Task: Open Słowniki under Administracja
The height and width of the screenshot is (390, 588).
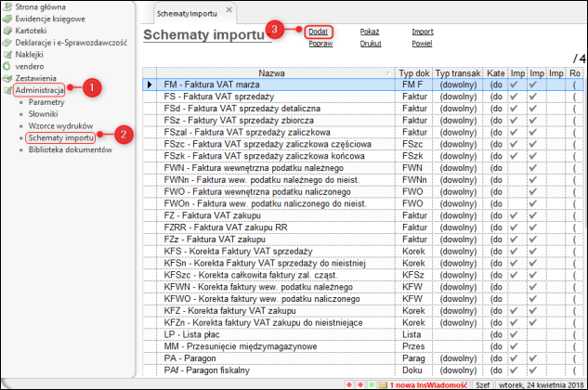Action: tap(43, 114)
